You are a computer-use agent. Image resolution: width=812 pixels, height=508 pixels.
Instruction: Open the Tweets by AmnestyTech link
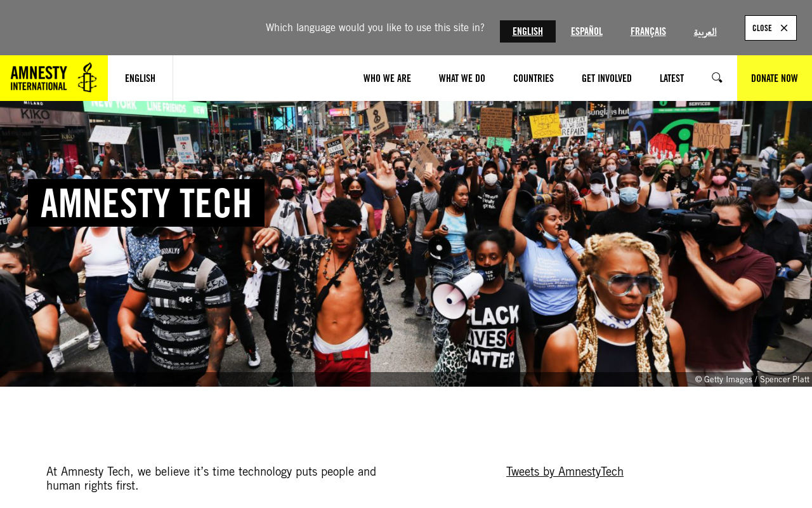pyautogui.click(x=565, y=471)
